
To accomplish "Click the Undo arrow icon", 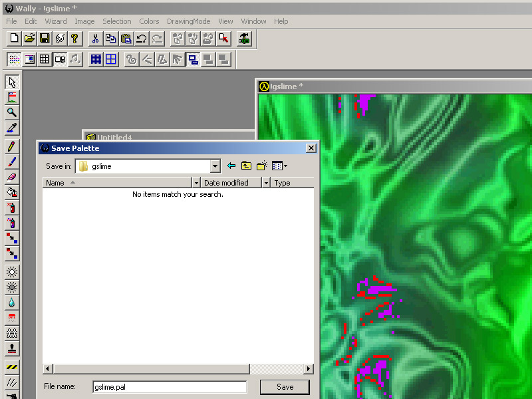I will click(141, 39).
